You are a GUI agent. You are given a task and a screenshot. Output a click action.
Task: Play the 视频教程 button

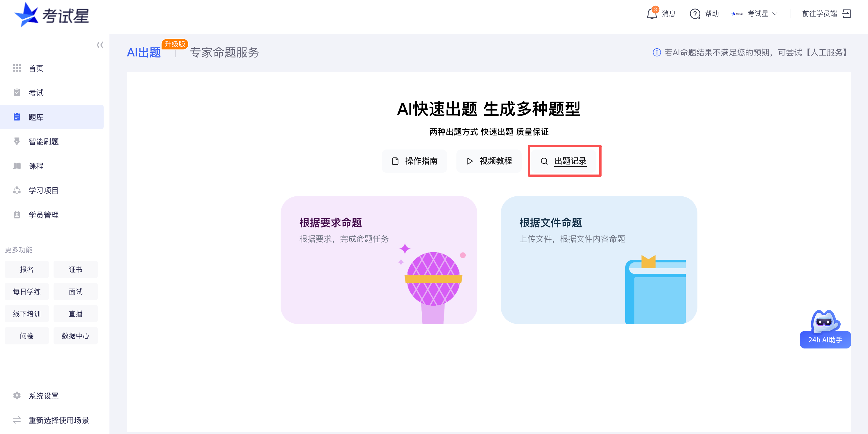(x=489, y=161)
